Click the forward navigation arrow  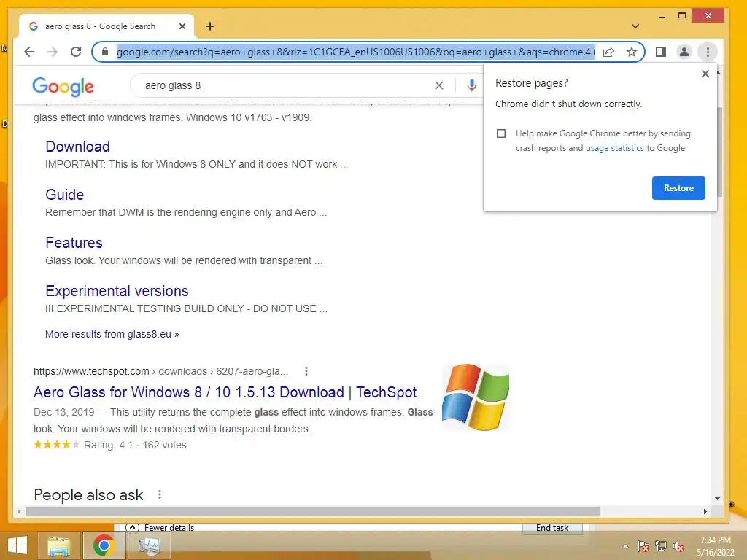(x=53, y=52)
